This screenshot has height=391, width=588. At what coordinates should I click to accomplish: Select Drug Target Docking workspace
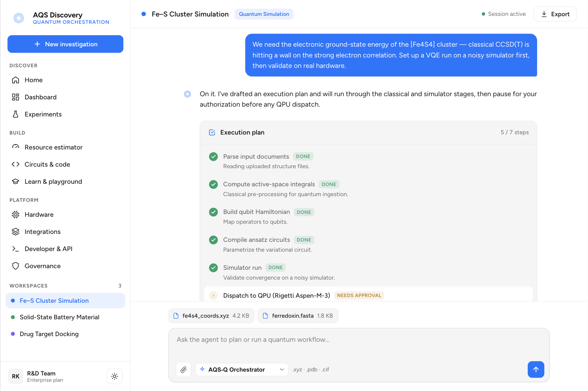click(65, 334)
